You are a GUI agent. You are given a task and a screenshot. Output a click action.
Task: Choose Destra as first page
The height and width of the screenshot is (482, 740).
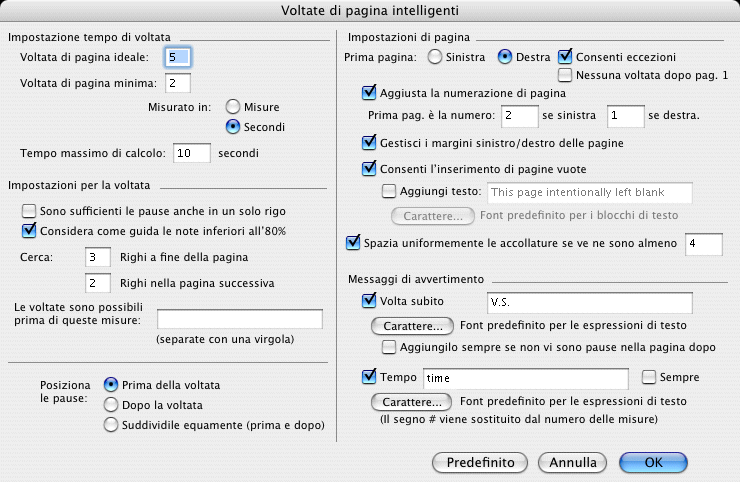(505, 57)
